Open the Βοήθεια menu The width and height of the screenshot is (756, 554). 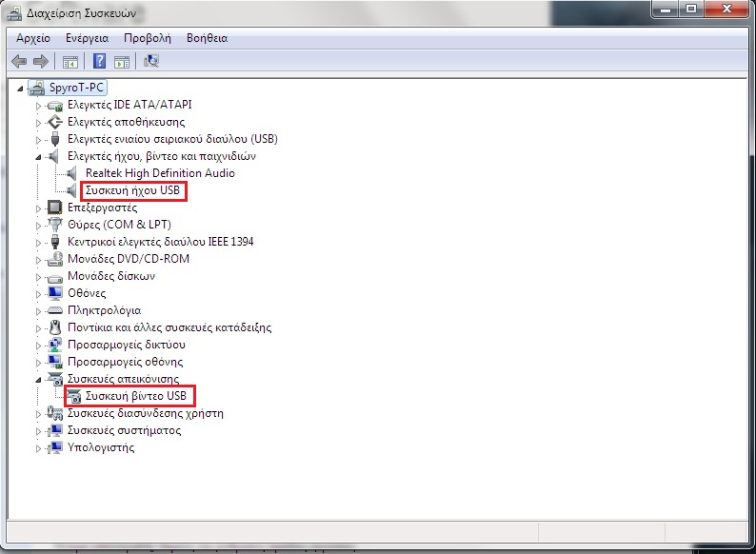click(x=207, y=38)
